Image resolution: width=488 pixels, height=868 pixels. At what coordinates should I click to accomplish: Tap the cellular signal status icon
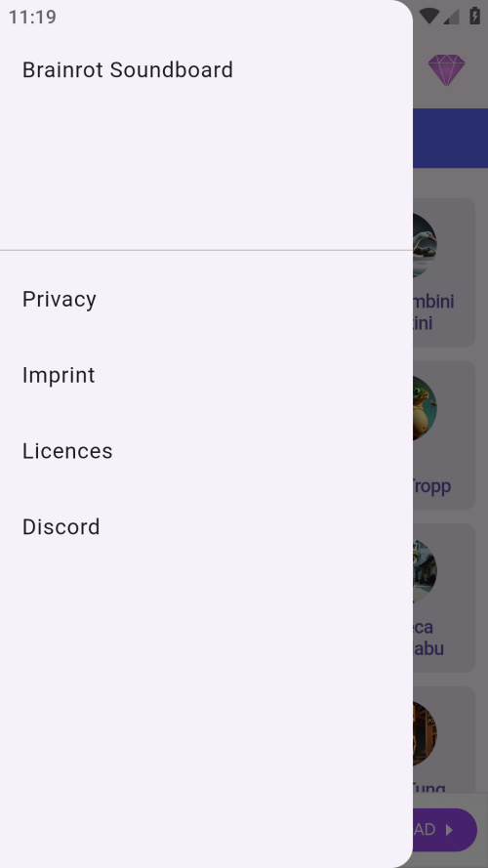(452, 17)
